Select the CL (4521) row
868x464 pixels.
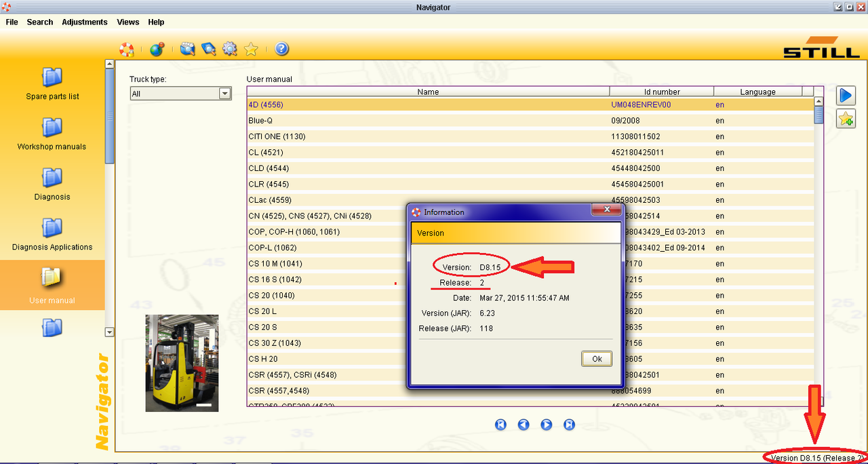point(530,153)
